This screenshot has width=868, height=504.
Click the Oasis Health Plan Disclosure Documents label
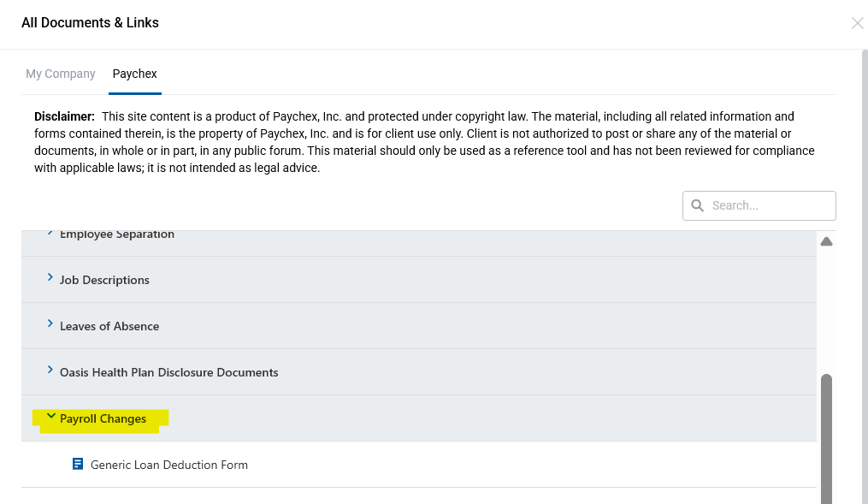click(168, 373)
